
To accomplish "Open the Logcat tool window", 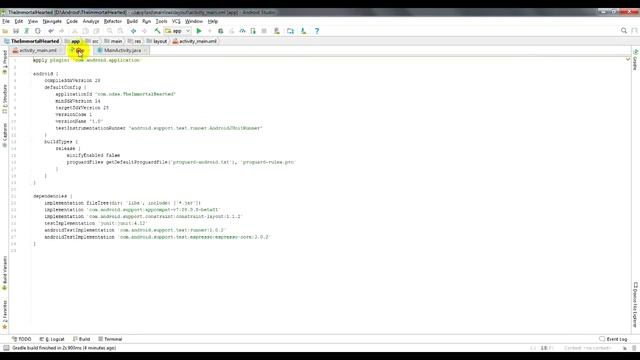I will pos(52,339).
